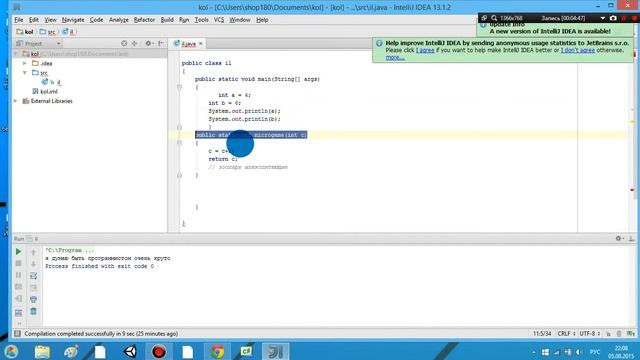Viewport: 640px width, 360px height.
Task: Click the CRLF line separator selector
Action: (567, 333)
